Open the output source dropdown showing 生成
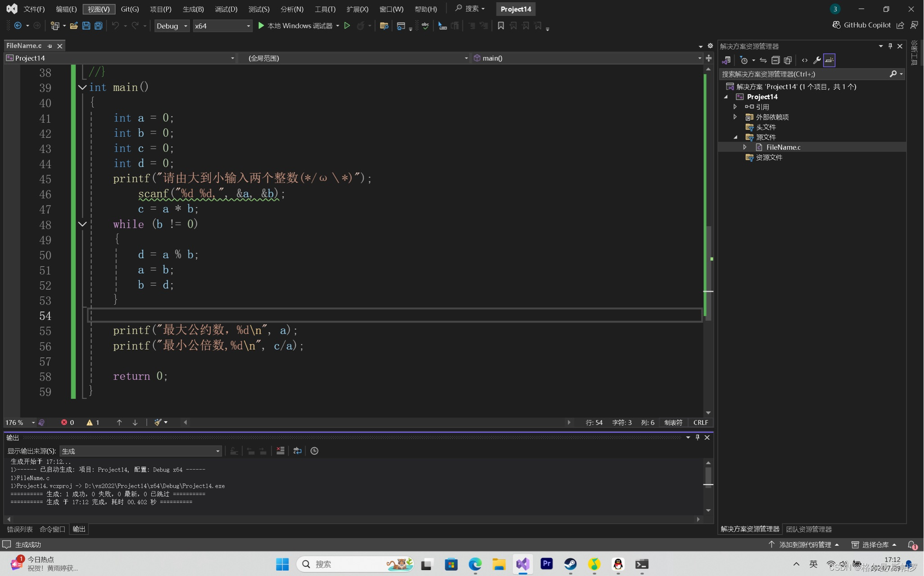 click(140, 450)
